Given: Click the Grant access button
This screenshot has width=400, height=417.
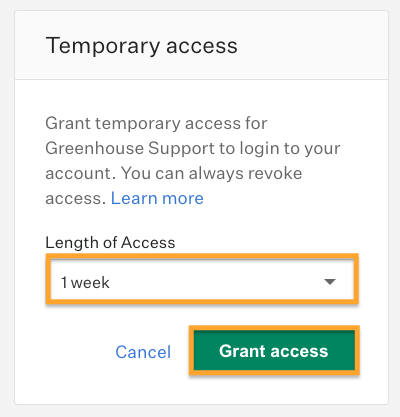Looking at the screenshot, I should click(274, 350).
